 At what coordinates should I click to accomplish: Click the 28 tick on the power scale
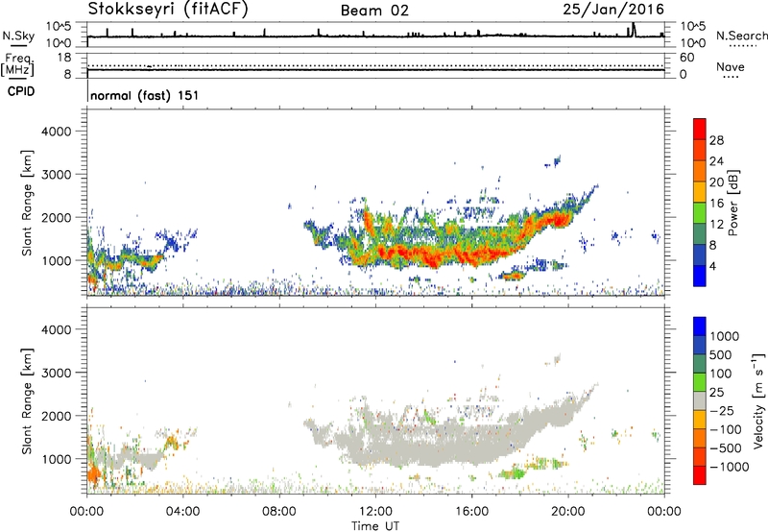[716, 140]
